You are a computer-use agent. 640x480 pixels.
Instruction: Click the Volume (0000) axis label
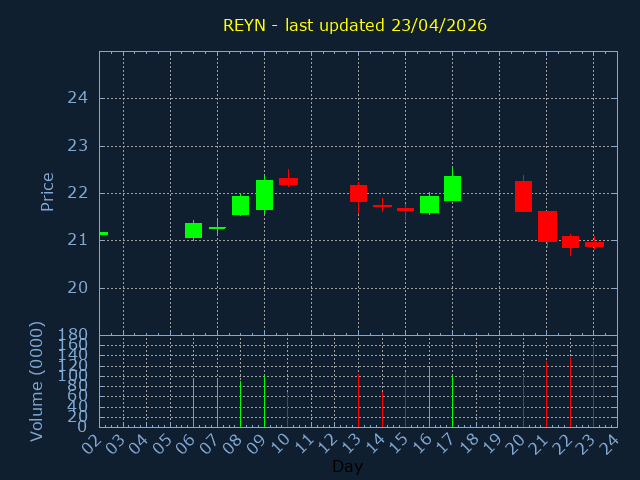click(x=37, y=380)
